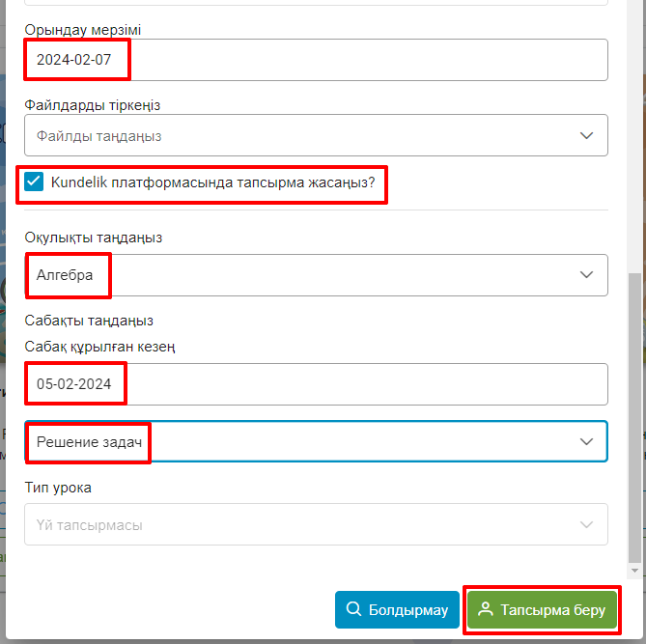The width and height of the screenshot is (646, 644).
Task: Click the chevron arrow beside Үй тапсырмасы
Action: 586,524
